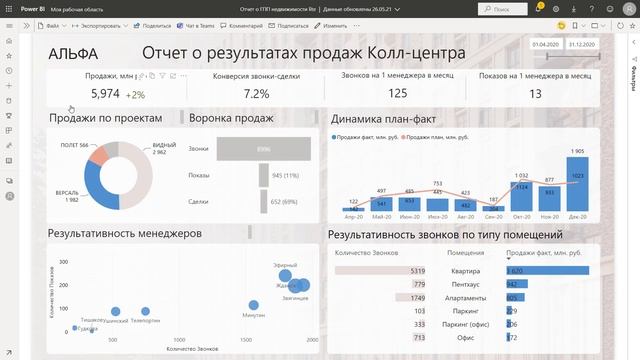
Task: Click the Звонки funnel bar
Action: [x=264, y=149]
